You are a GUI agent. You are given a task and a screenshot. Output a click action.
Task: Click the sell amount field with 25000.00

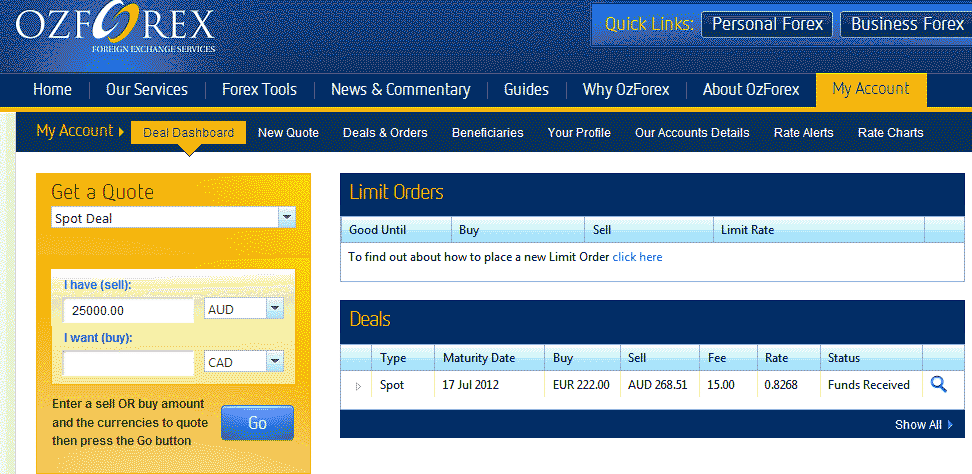click(128, 310)
